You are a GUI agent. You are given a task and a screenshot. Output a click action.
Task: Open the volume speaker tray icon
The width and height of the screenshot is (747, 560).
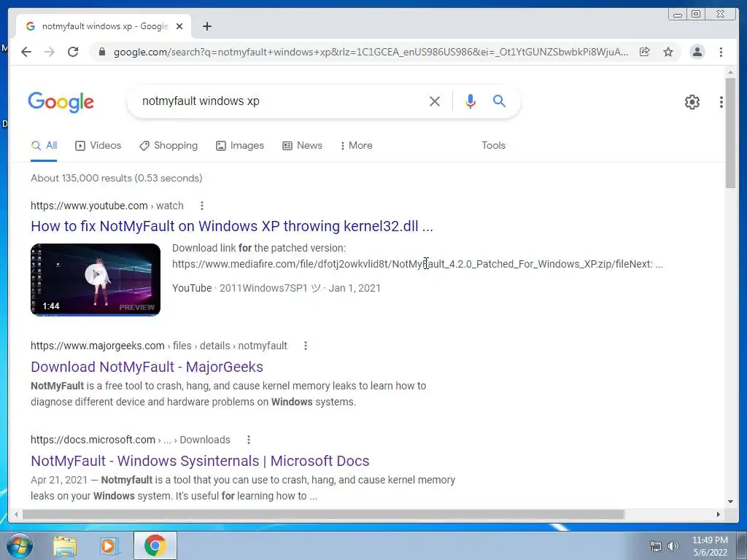coord(673,547)
